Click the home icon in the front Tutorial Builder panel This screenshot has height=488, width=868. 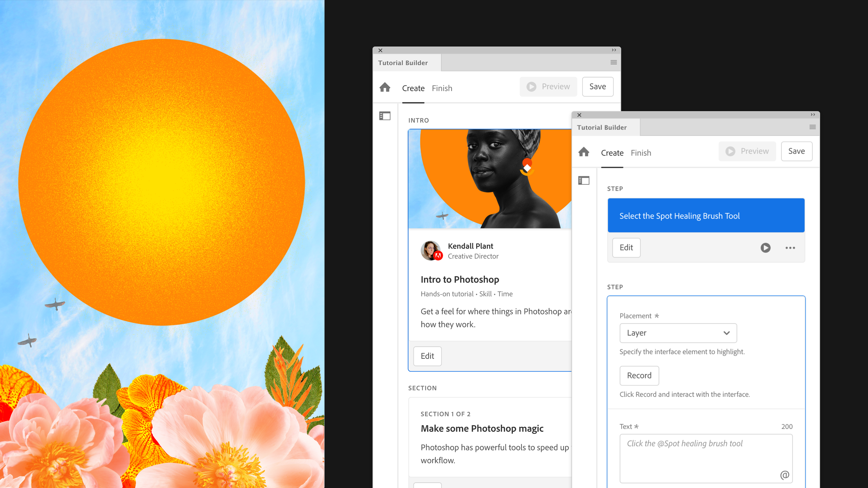(x=584, y=152)
